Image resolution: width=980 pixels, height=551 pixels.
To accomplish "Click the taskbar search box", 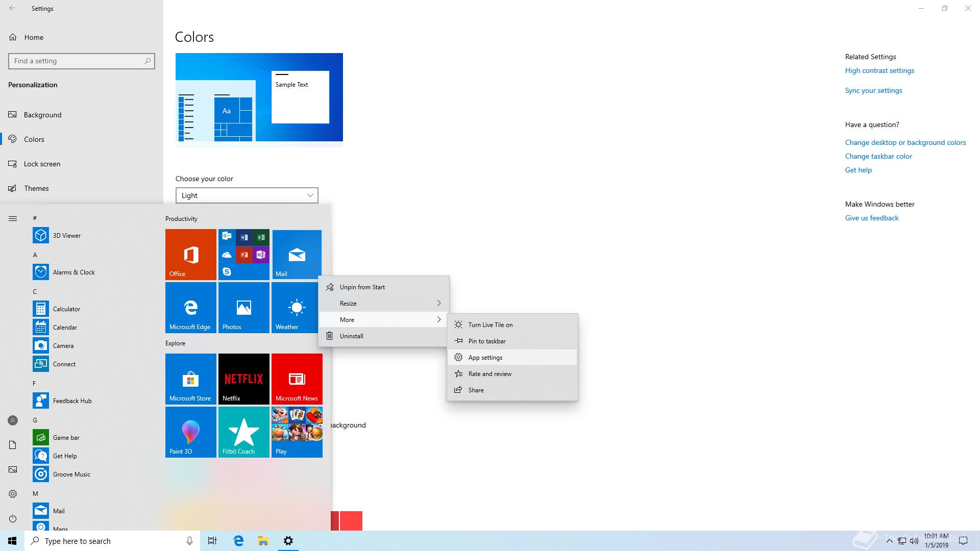I will (x=112, y=541).
